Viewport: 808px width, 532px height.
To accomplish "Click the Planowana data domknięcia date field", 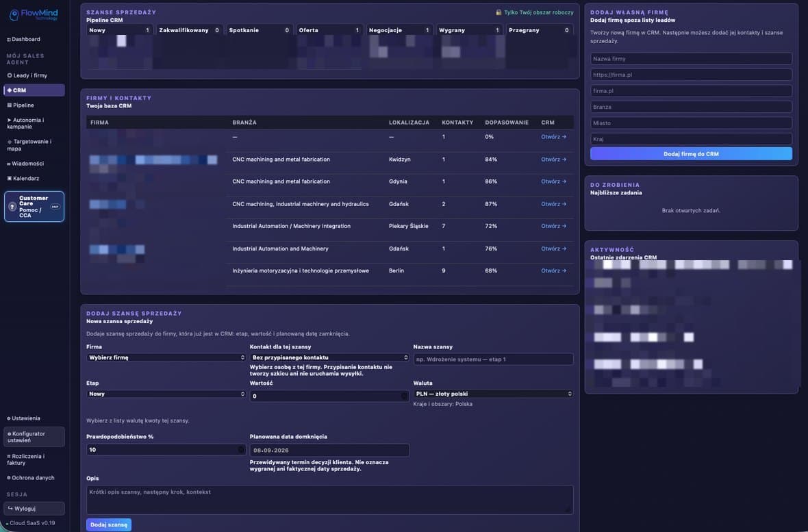I will coord(329,450).
